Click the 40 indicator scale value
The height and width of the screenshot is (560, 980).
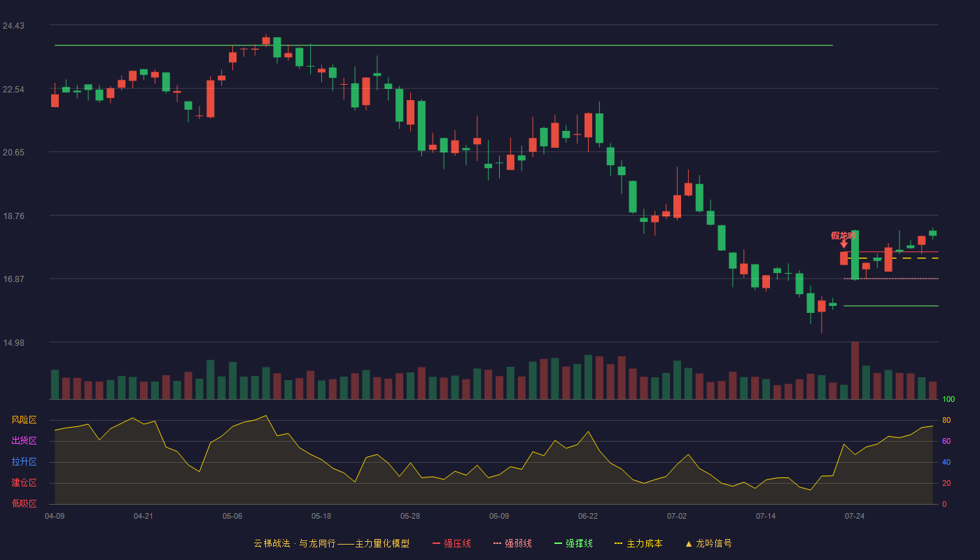click(x=946, y=462)
